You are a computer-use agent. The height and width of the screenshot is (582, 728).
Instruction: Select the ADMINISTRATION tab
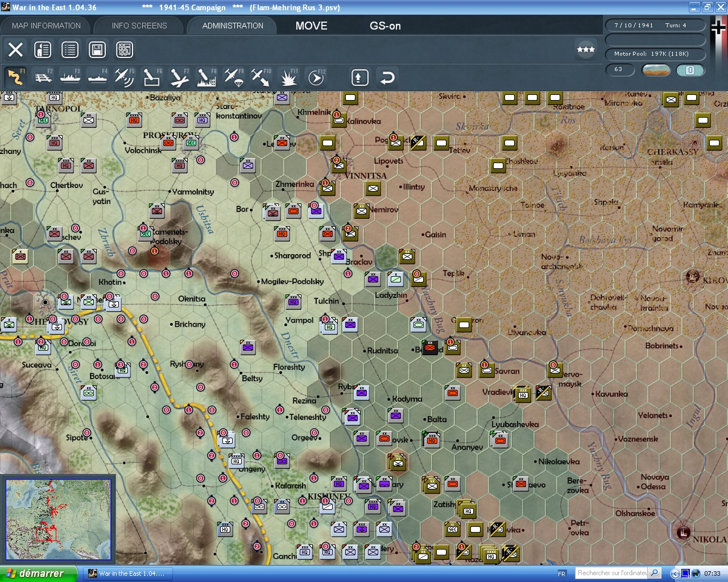(x=233, y=26)
